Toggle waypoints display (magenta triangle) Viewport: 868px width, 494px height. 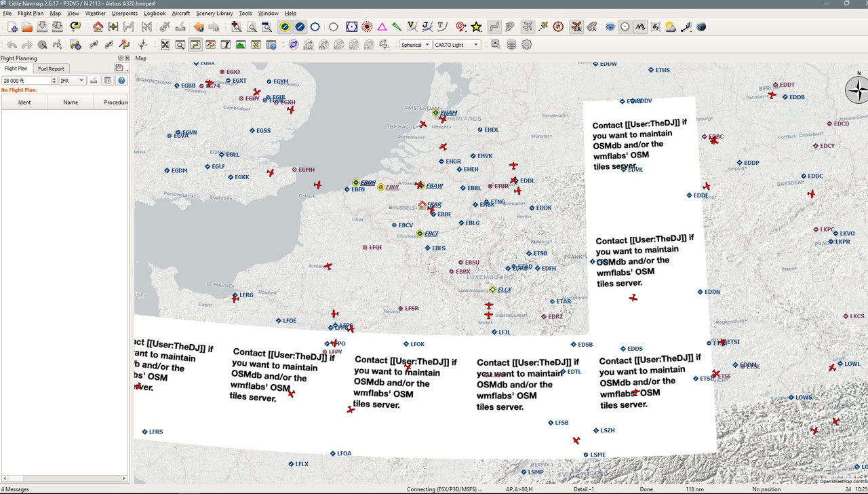(382, 27)
